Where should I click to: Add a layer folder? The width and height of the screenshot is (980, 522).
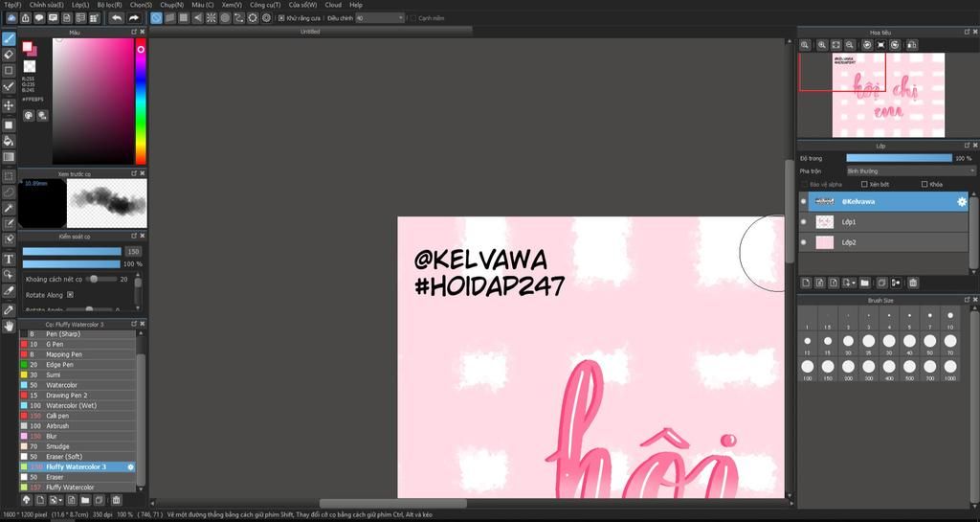pos(864,284)
